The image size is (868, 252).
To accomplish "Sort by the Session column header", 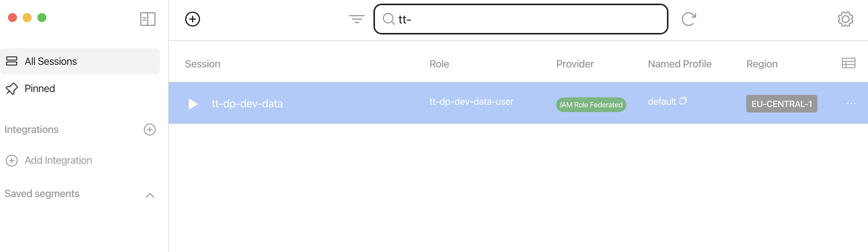I will pyautogui.click(x=203, y=64).
